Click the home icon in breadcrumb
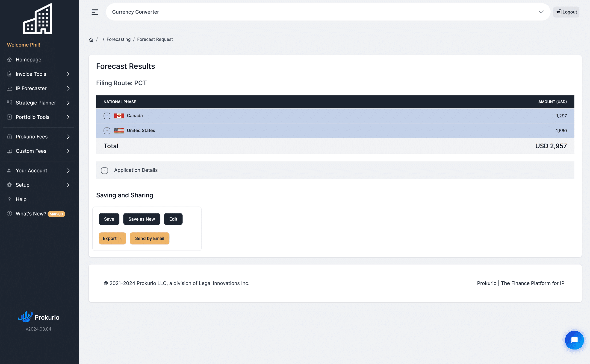The width and height of the screenshot is (590, 364). 91,39
